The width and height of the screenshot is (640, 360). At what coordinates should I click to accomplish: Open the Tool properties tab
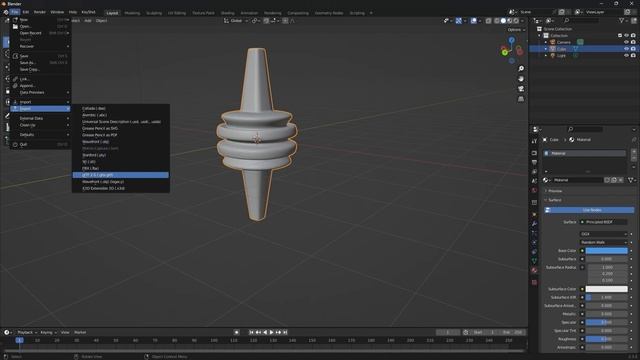[x=534, y=141]
